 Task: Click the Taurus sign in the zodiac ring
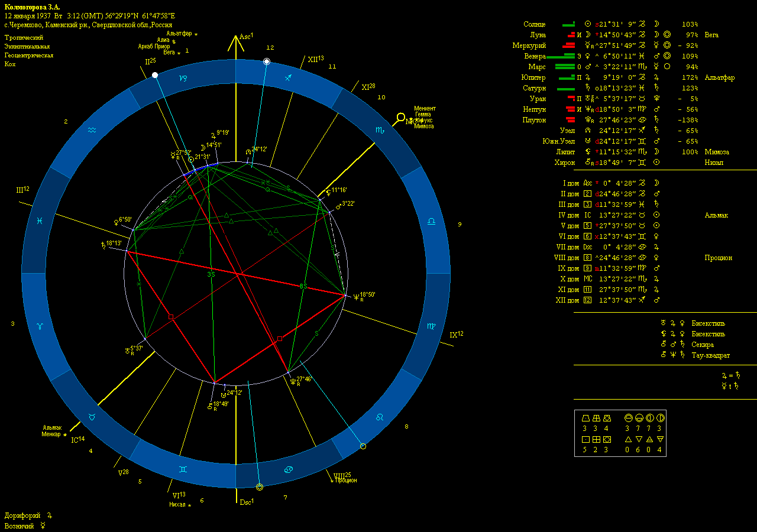pos(92,417)
